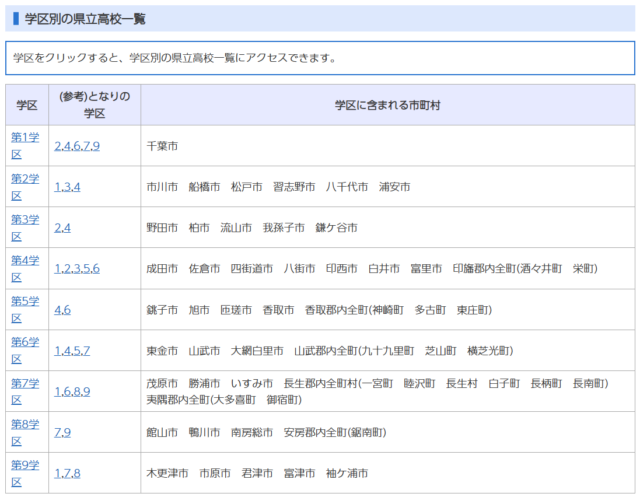Image resolution: width=640 pixels, height=497 pixels.
Task: Click neighboring districts link 2,4 for 第3学区
Action: pyautogui.click(x=62, y=228)
